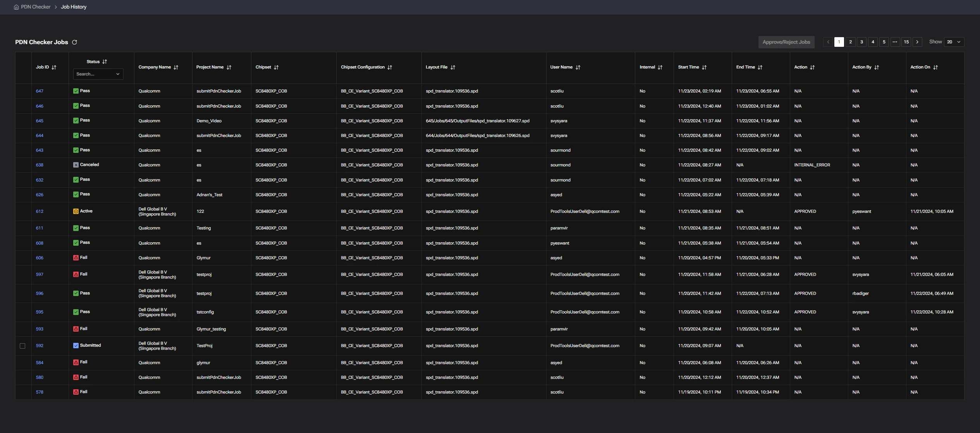Click user name paramvir for job 611
Image resolution: width=980 pixels, height=433 pixels.
[559, 228]
